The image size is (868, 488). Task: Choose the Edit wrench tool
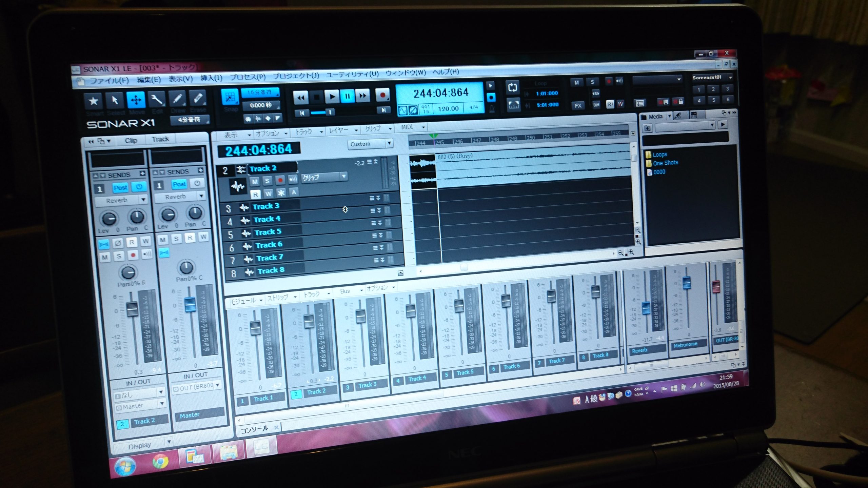[157, 99]
